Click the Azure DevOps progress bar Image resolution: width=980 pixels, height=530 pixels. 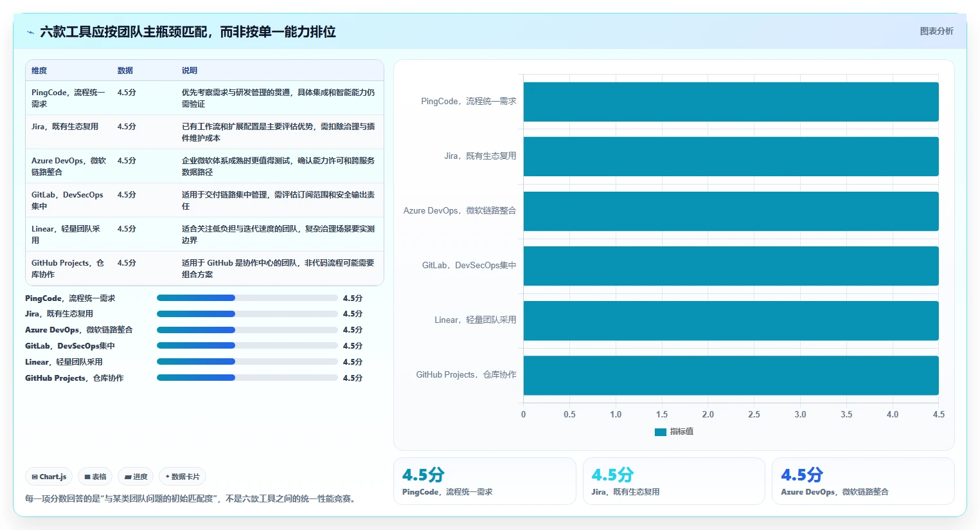coord(247,329)
